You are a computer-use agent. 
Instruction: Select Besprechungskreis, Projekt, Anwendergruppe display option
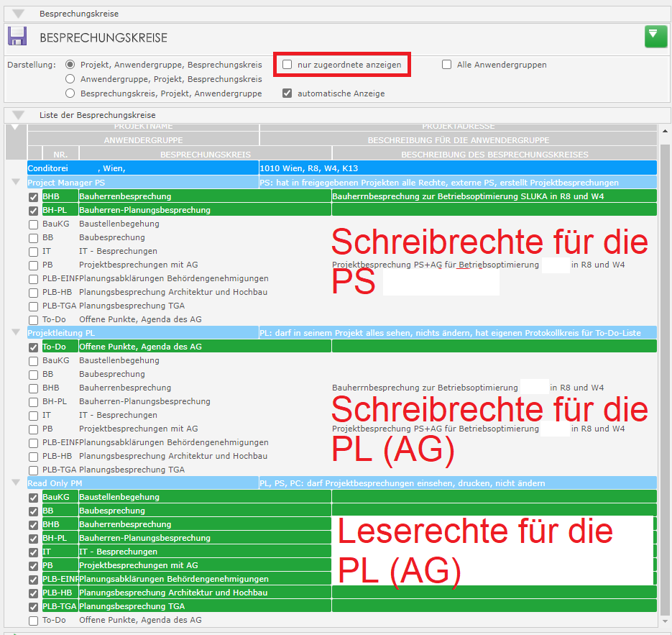(x=70, y=93)
